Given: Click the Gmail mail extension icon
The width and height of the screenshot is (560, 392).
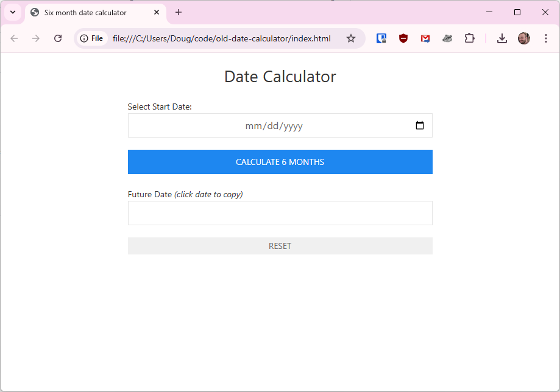Looking at the screenshot, I should point(425,38).
